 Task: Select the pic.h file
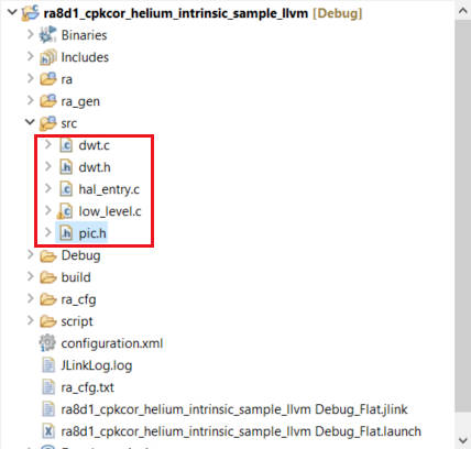[x=92, y=233]
